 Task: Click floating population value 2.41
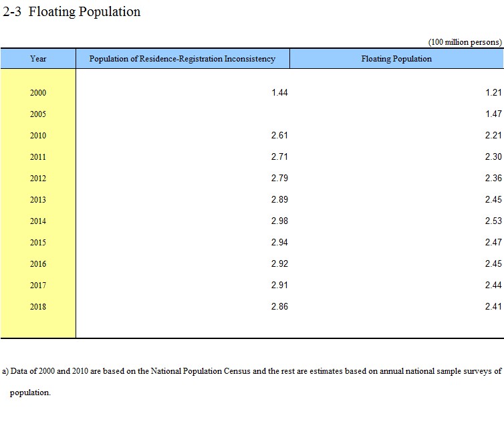pos(493,306)
